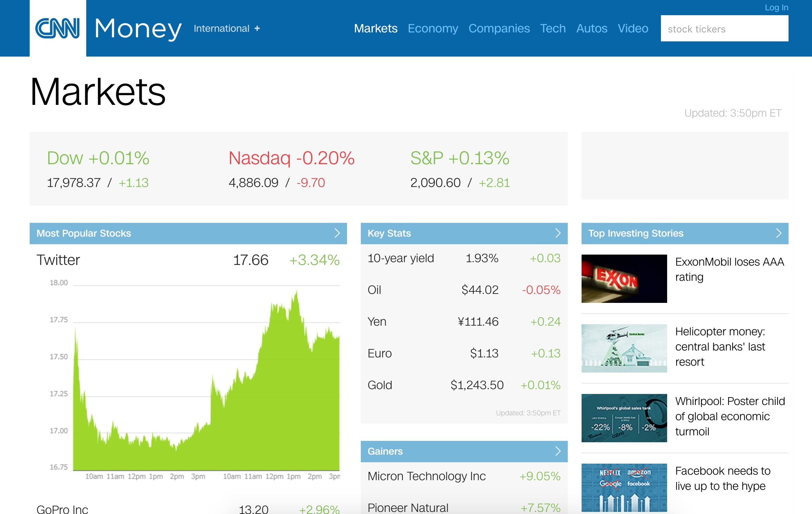
Task: Click the Top Investing Stories arrow
Action: point(779,233)
